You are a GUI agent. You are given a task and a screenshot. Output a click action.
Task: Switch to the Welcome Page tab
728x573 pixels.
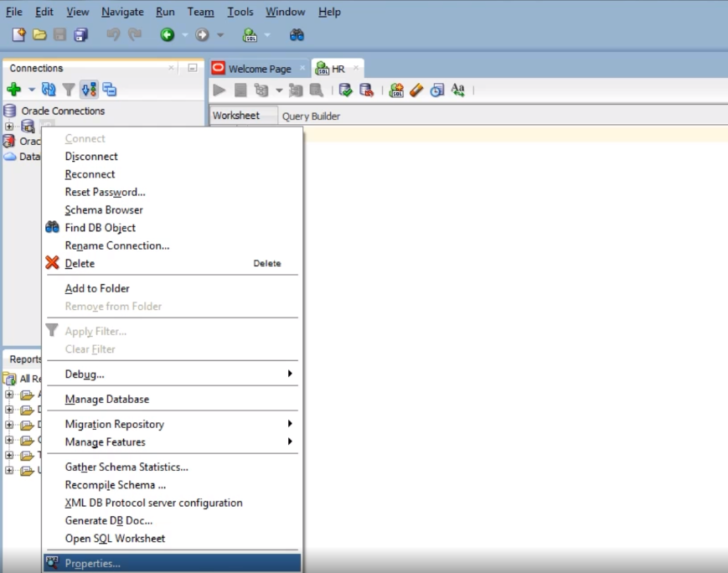[x=259, y=69]
